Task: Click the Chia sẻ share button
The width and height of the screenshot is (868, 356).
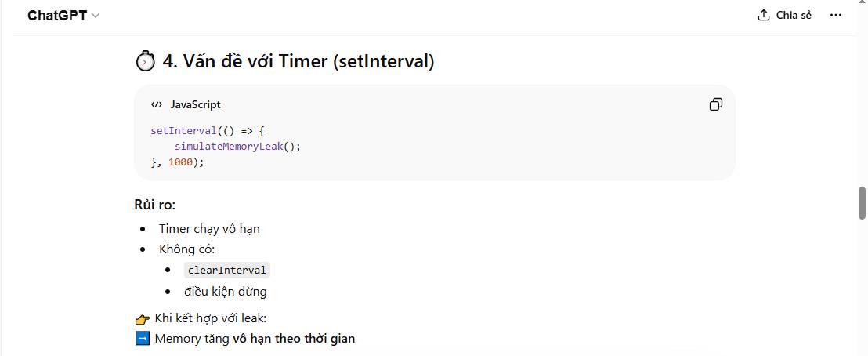Action: (x=784, y=16)
